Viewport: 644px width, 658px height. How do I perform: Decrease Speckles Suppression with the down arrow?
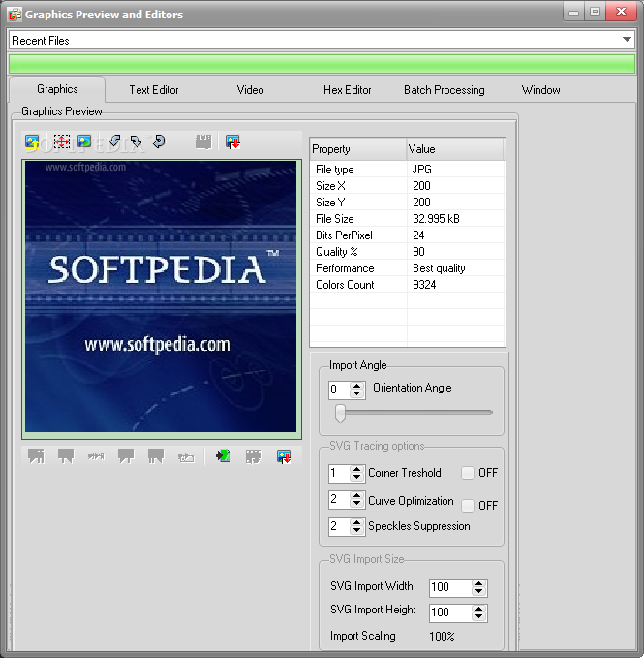pyautogui.click(x=356, y=530)
